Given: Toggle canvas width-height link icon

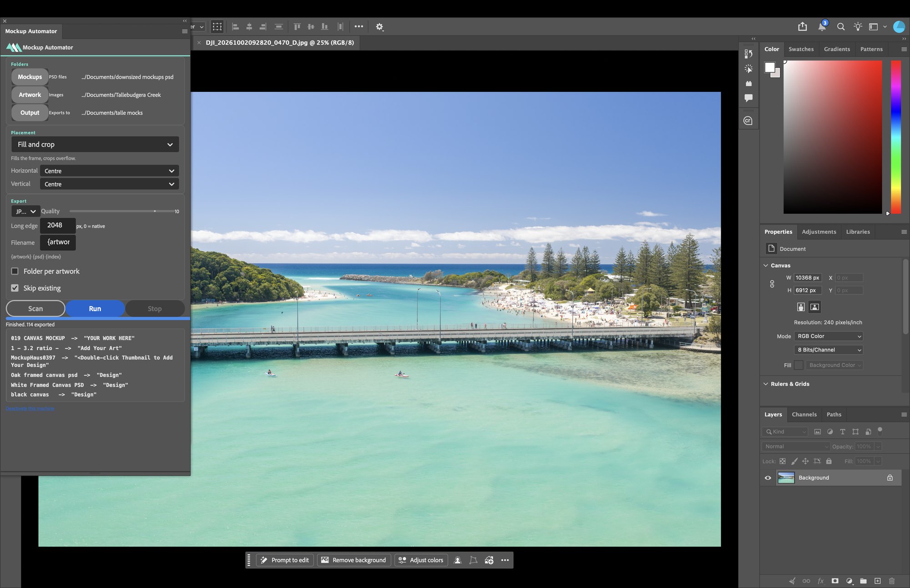Looking at the screenshot, I should 772,284.
